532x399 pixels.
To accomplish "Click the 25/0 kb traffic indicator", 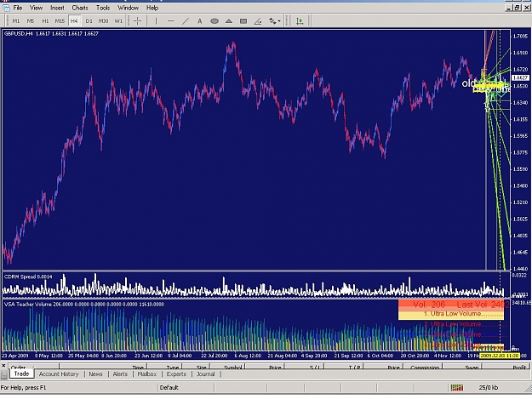I will click(489, 387).
